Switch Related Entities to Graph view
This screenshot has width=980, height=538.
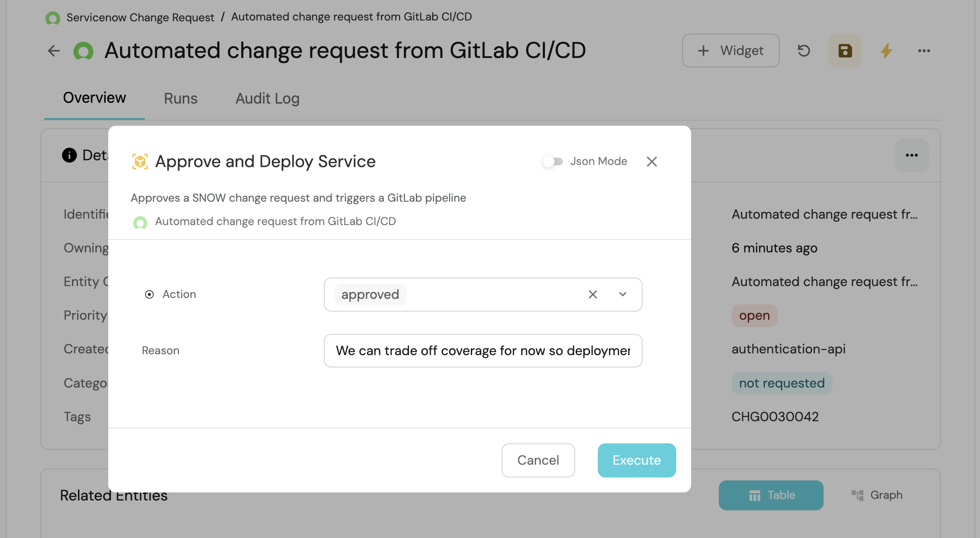click(877, 495)
